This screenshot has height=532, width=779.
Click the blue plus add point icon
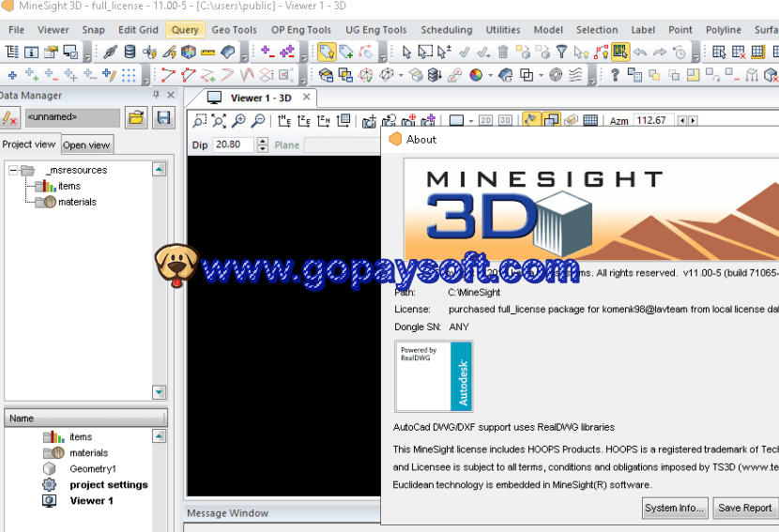[12, 75]
